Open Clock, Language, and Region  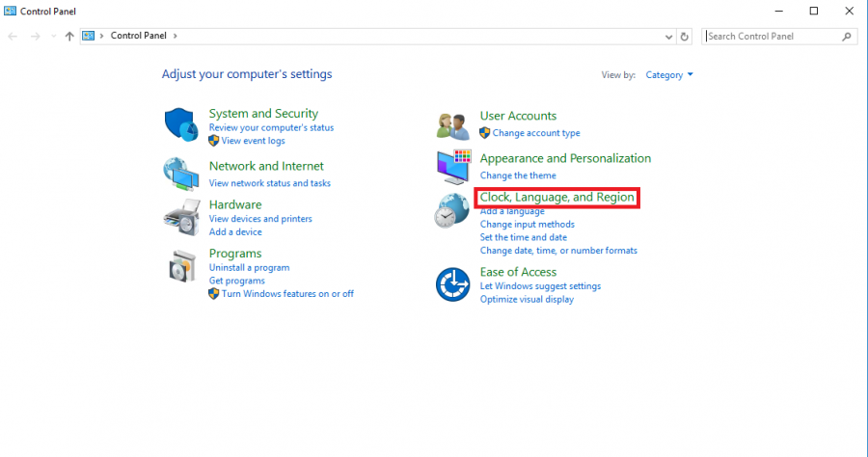[x=556, y=197]
